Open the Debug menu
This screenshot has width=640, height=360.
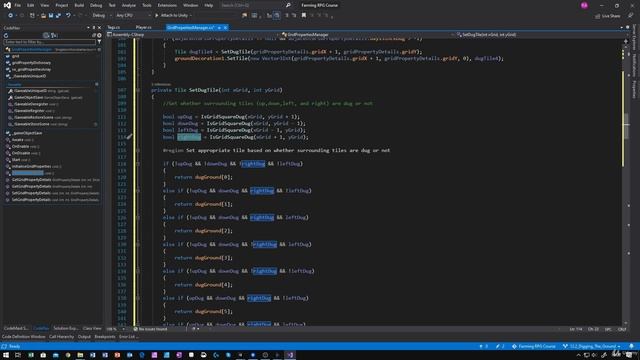coord(96,5)
